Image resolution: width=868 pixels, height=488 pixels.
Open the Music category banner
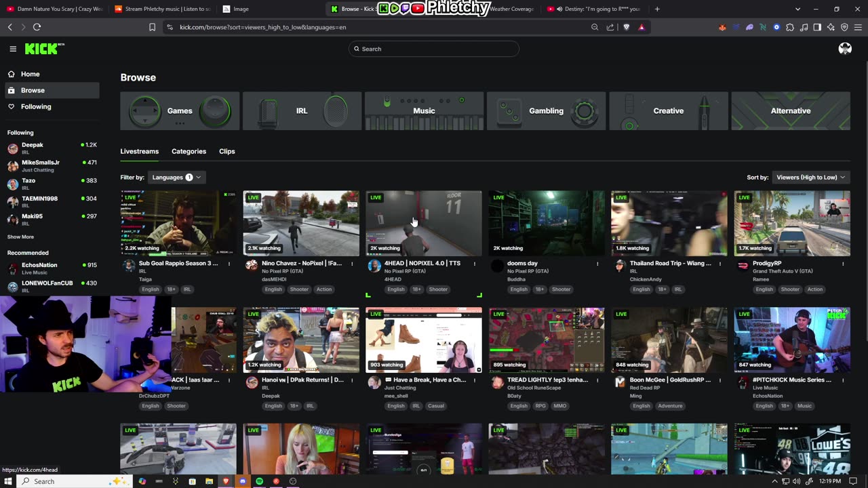(424, 111)
